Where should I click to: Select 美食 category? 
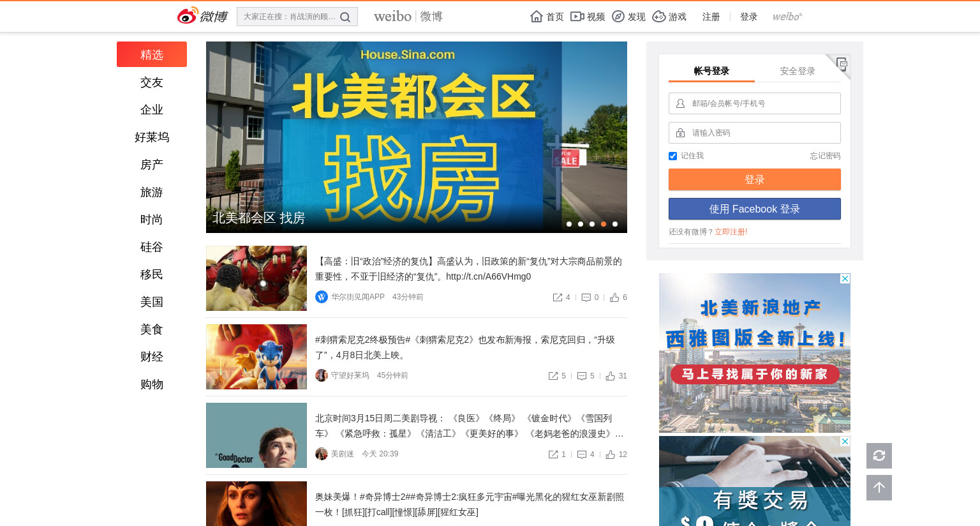152,329
